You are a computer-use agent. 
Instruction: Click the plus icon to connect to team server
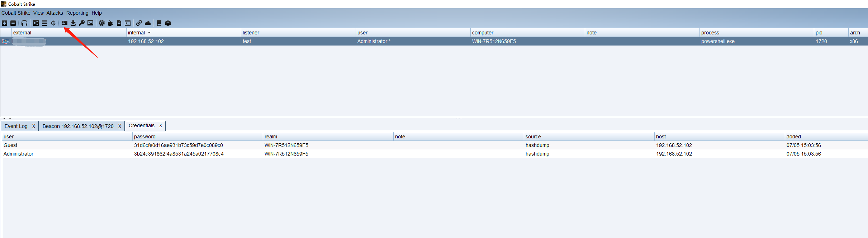click(x=4, y=23)
